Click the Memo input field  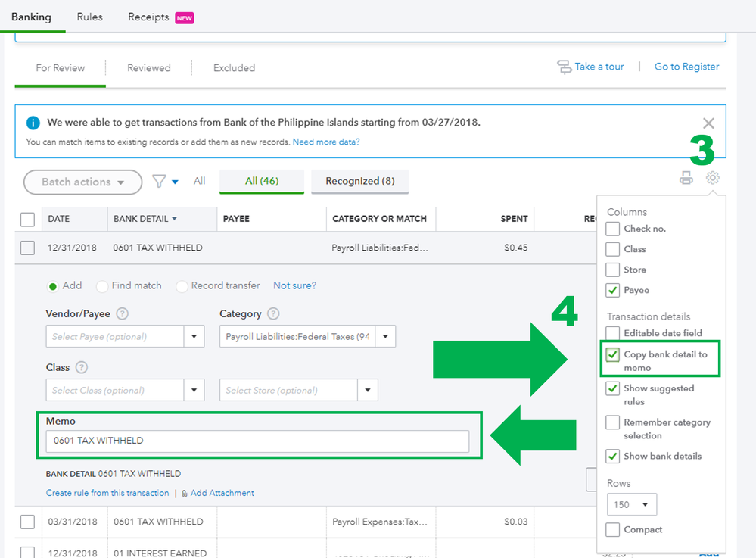coord(257,441)
